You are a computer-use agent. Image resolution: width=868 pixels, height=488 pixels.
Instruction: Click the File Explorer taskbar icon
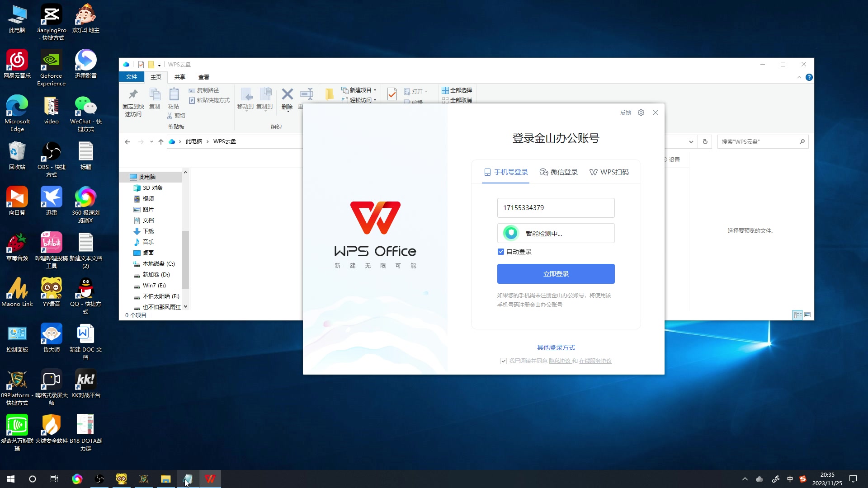(166, 479)
